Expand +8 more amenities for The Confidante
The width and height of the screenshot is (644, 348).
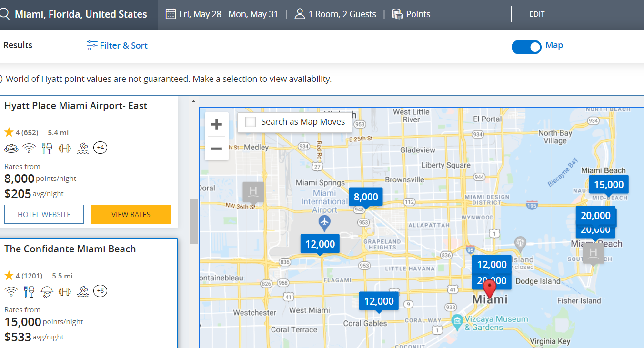coord(100,291)
